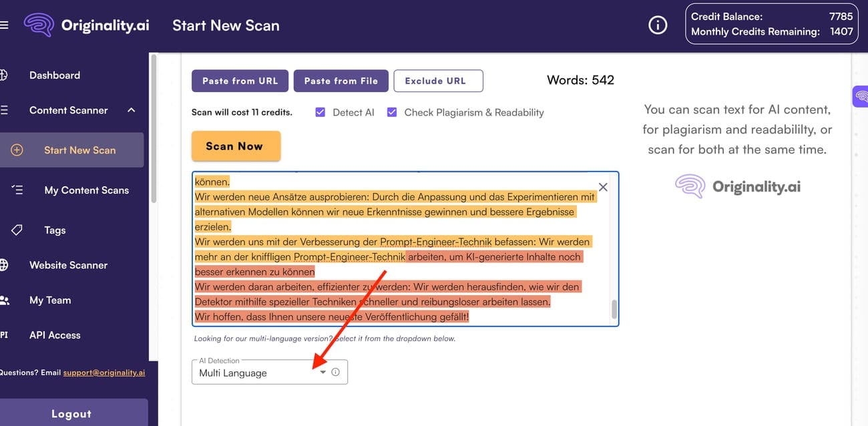Click the Tags label icon
This screenshot has height=426, width=868.
pos(17,230)
